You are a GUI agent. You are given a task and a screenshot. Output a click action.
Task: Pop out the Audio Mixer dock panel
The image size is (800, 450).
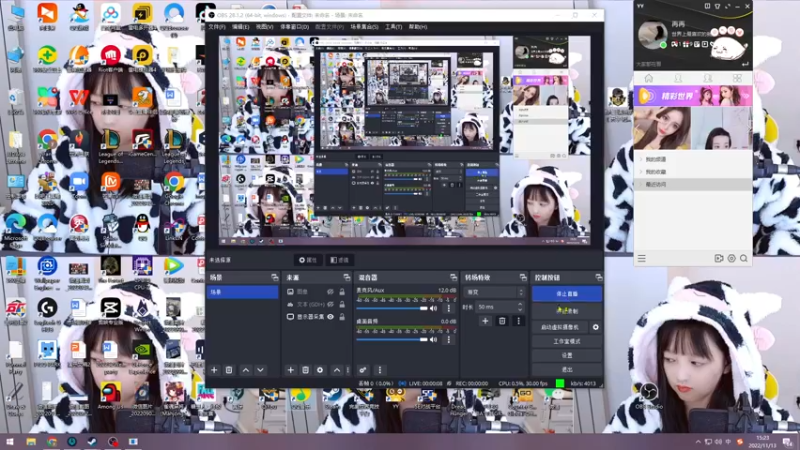coord(454,278)
